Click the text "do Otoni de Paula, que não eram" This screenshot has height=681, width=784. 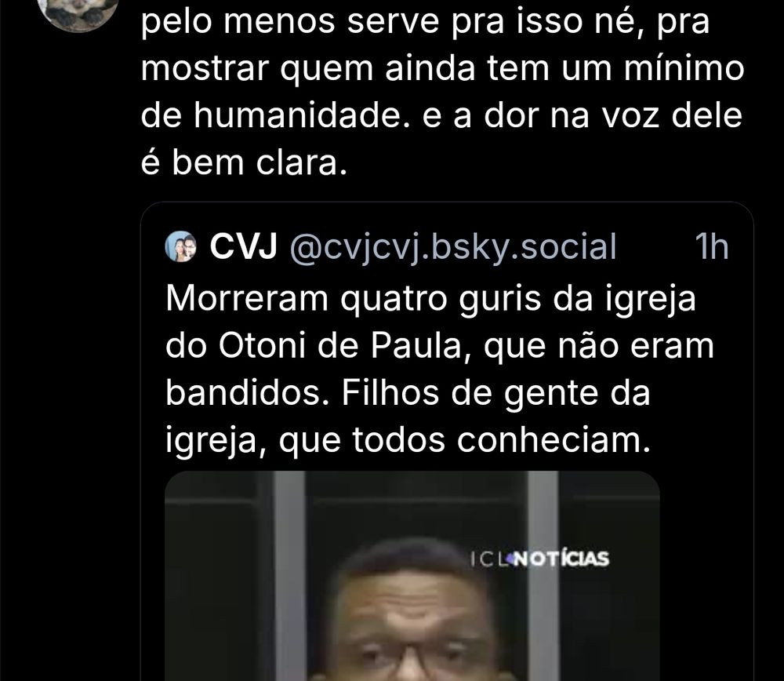(x=440, y=346)
